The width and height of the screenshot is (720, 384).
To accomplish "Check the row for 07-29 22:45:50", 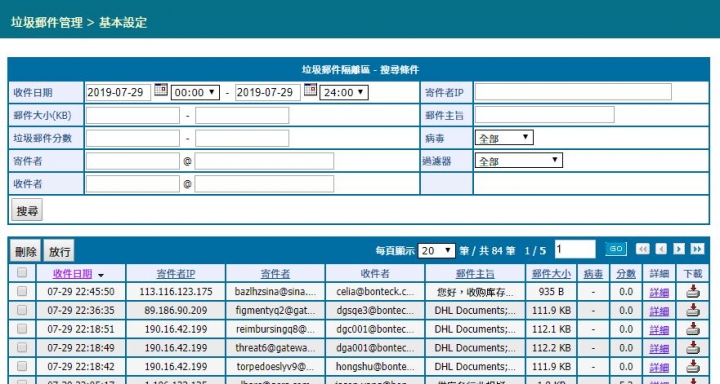I will pyautogui.click(x=22, y=291).
